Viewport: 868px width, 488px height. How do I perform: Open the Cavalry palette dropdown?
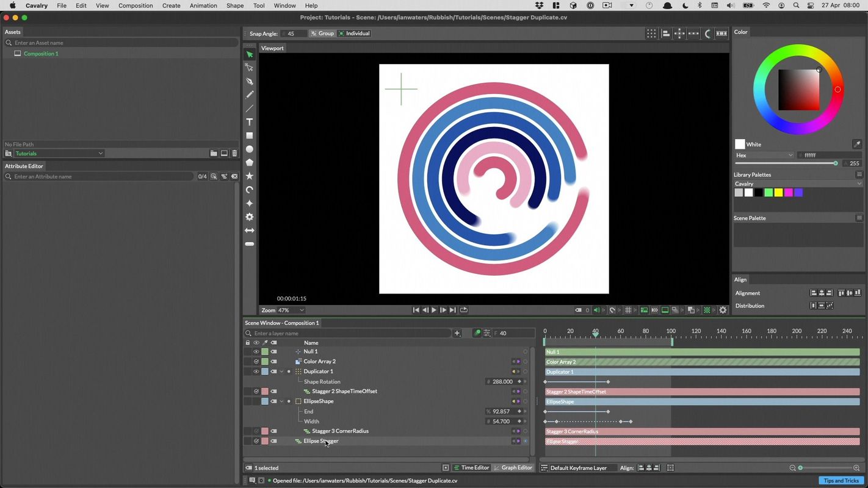click(798, 184)
